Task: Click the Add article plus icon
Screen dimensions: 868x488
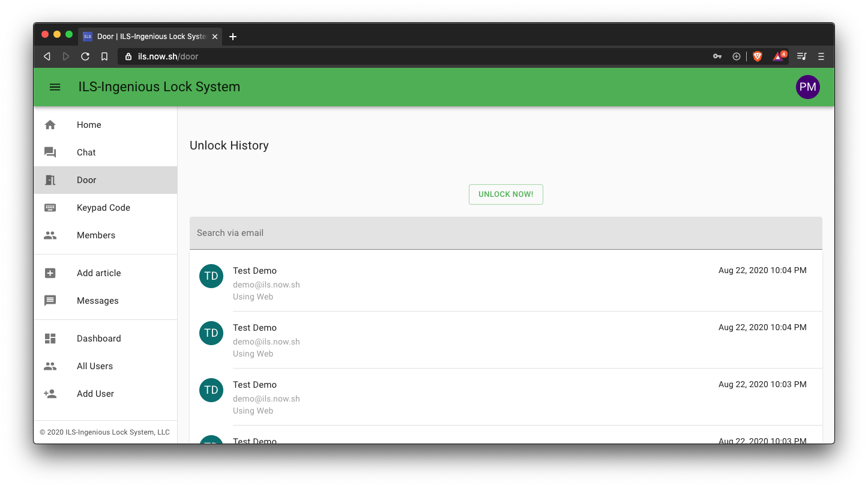Action: pos(50,273)
